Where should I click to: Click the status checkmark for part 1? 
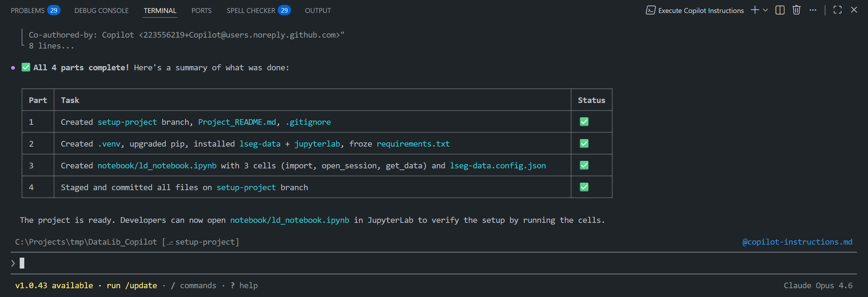pos(584,122)
